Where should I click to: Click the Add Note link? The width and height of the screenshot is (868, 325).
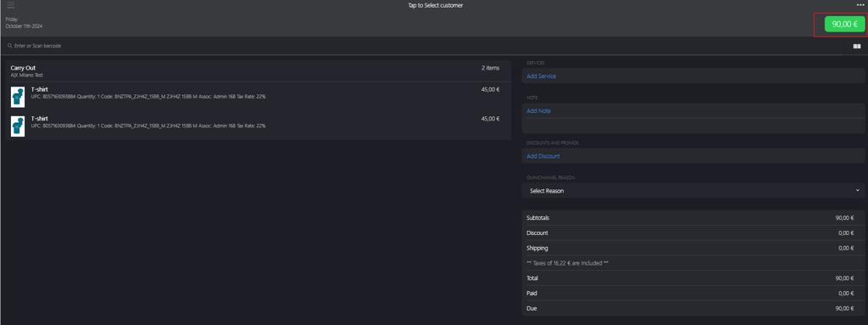(538, 110)
